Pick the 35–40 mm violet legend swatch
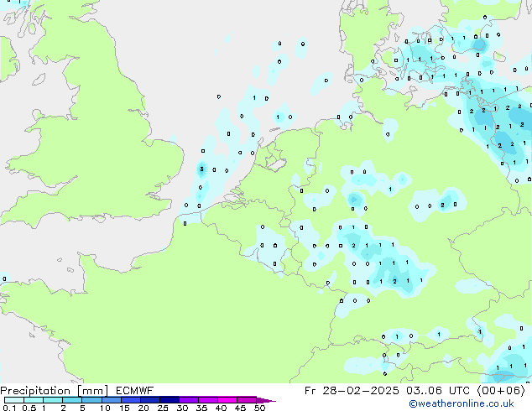The image size is (532, 411). pyautogui.click(x=207, y=400)
